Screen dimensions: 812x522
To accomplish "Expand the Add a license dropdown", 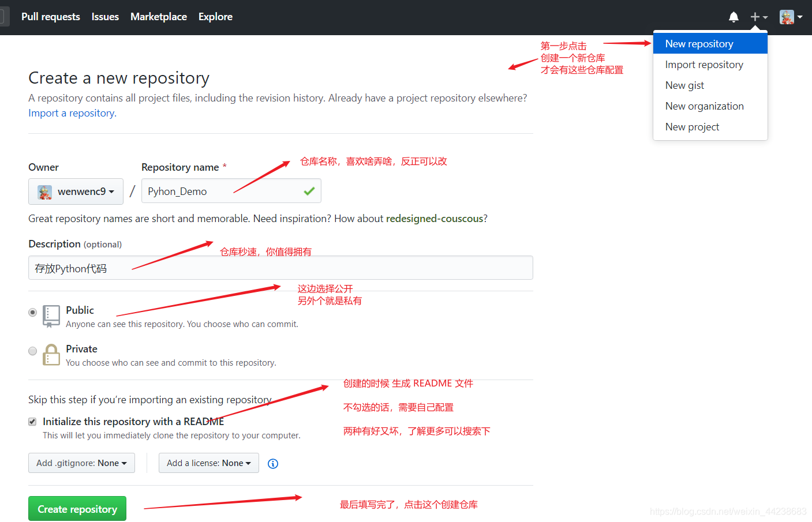I will point(209,463).
